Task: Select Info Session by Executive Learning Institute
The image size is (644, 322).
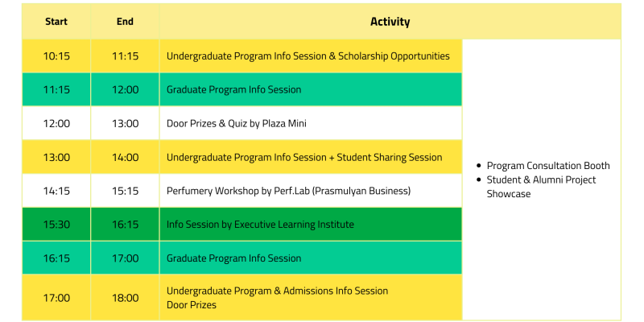Action: (x=260, y=225)
